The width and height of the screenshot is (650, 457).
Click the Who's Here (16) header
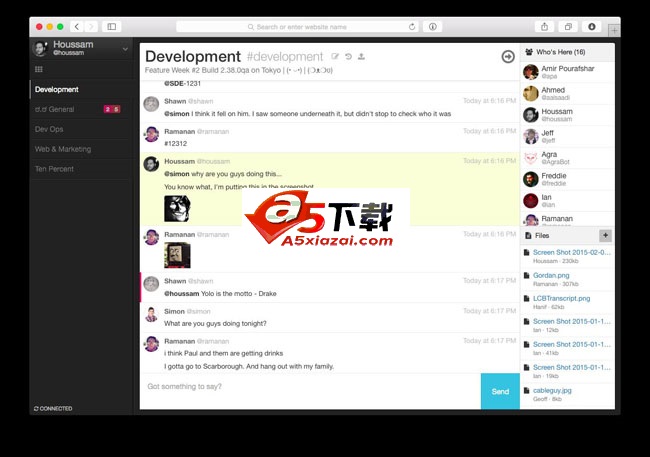click(567, 52)
